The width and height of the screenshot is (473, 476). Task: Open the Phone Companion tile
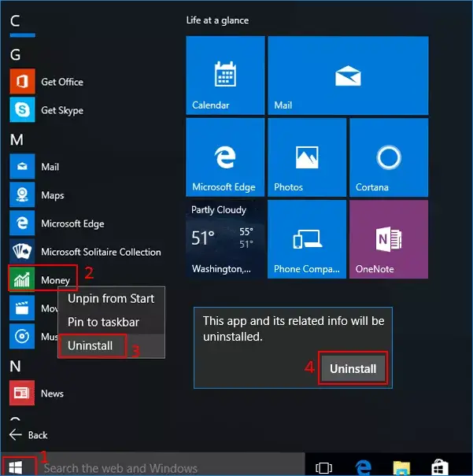pos(307,239)
